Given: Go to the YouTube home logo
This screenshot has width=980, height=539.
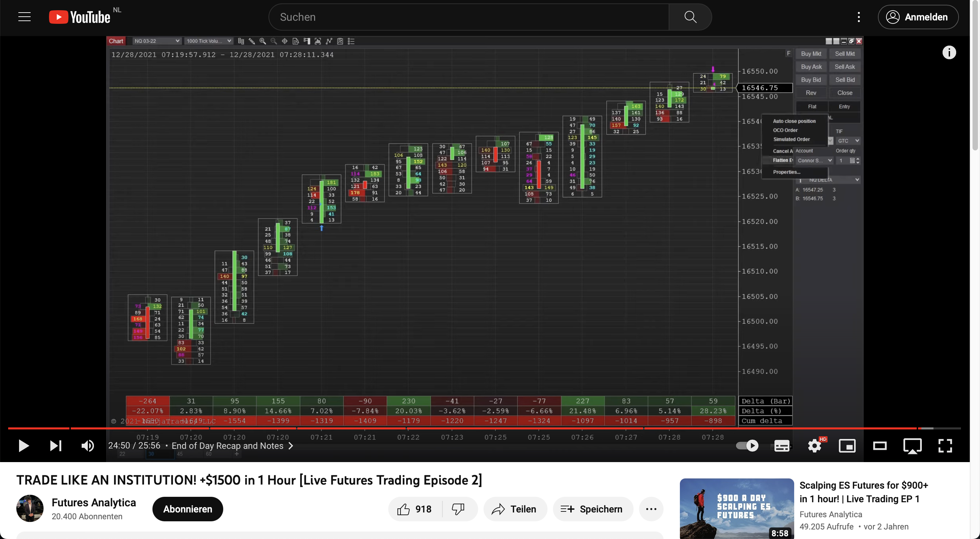Looking at the screenshot, I should (x=80, y=17).
